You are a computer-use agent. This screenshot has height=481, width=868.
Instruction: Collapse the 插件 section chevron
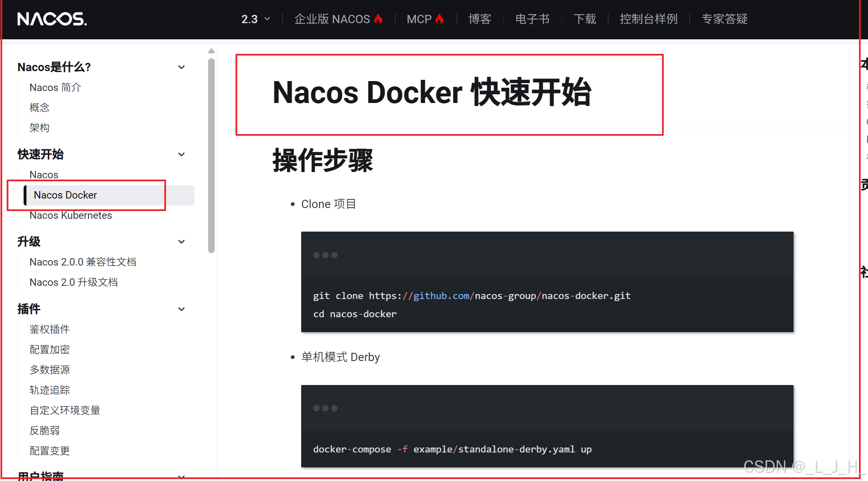click(x=181, y=309)
